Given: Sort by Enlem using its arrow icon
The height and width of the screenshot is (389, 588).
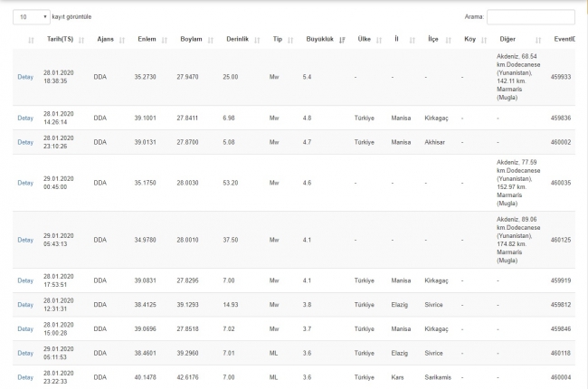Looking at the screenshot, I should pyautogui.click(x=165, y=40).
